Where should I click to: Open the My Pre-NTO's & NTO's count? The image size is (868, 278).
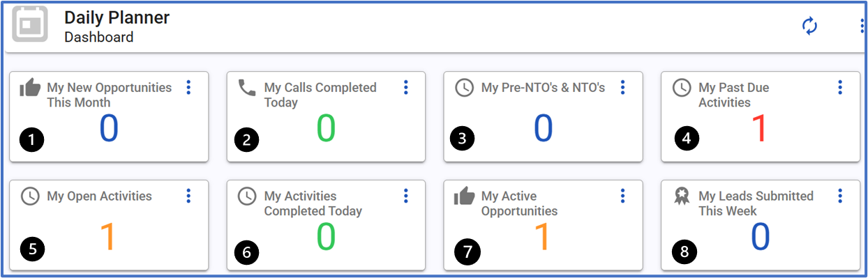click(544, 128)
